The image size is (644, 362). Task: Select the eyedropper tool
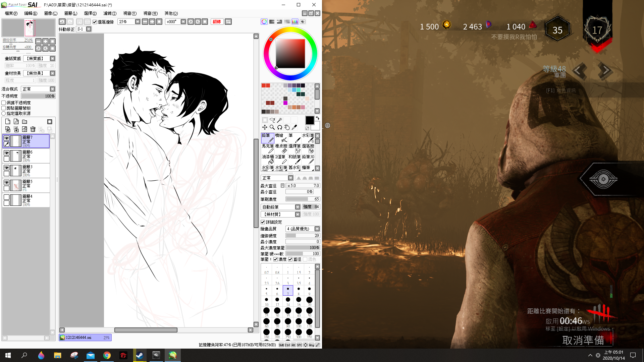click(294, 127)
